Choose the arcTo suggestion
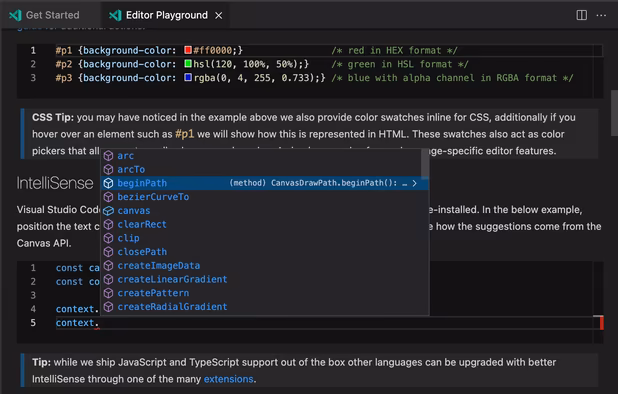The width and height of the screenshot is (618, 394). tap(261, 169)
